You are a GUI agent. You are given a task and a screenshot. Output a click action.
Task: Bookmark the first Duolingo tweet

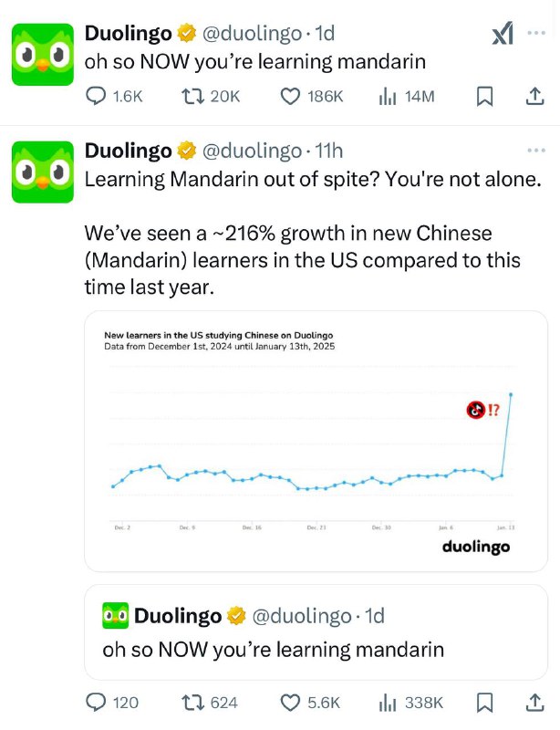pyautogui.click(x=485, y=96)
